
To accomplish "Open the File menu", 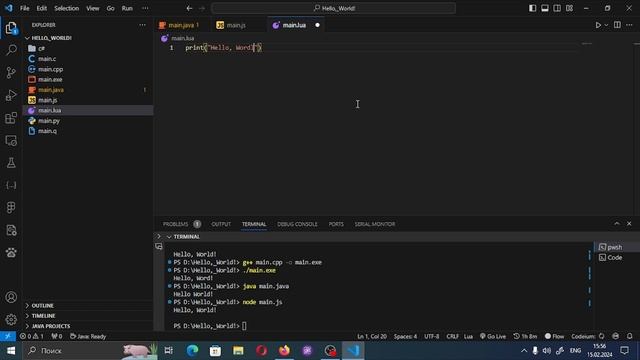I will (24, 8).
